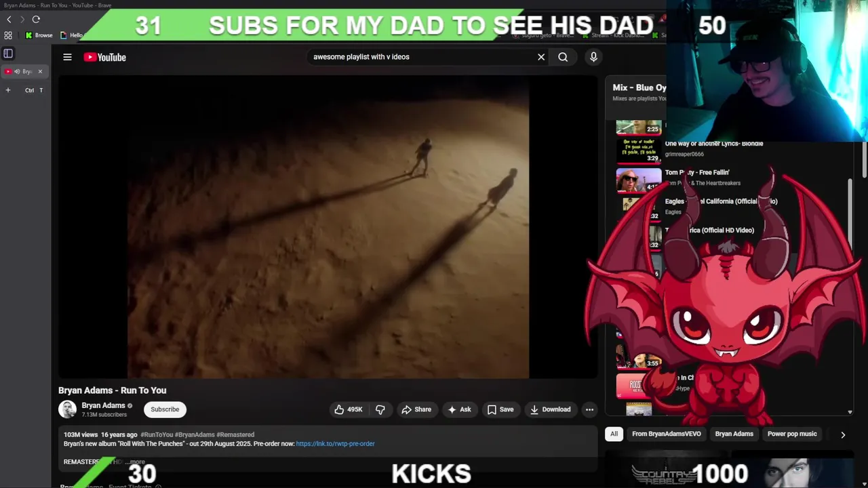Open the 2:25 playlist thumbnail
The height and width of the screenshot is (488, 868).
click(638, 127)
